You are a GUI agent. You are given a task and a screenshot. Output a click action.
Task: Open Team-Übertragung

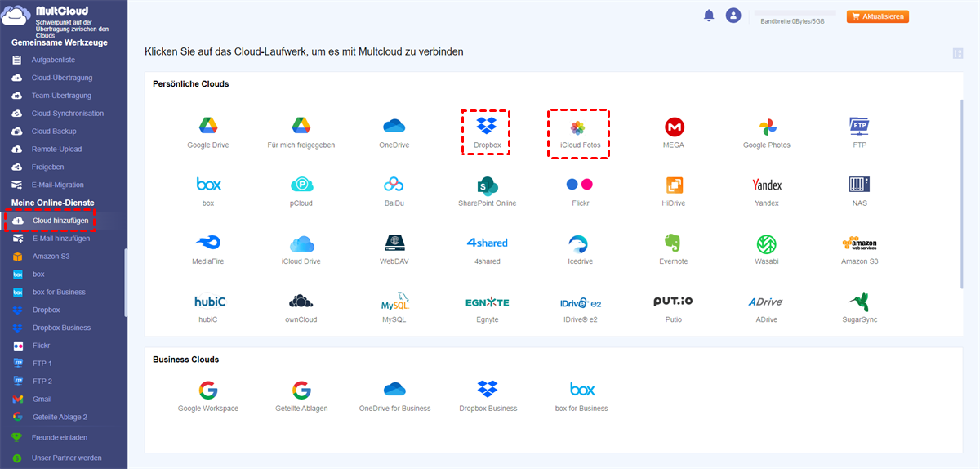tap(62, 96)
